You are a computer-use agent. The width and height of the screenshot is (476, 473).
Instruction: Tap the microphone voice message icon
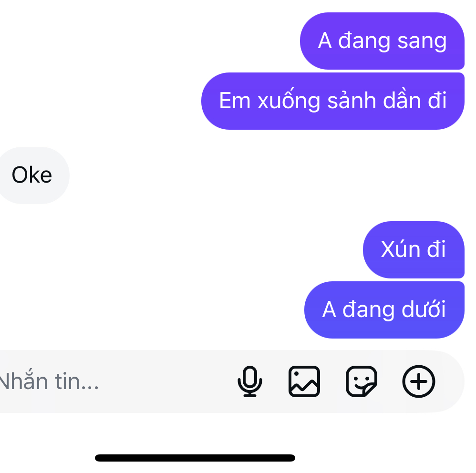[x=250, y=381]
